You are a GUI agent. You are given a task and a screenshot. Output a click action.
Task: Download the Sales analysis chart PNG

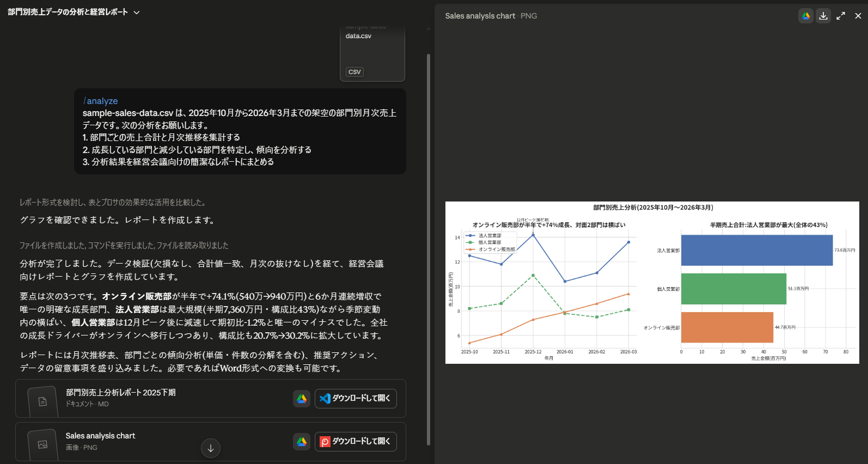pos(823,16)
